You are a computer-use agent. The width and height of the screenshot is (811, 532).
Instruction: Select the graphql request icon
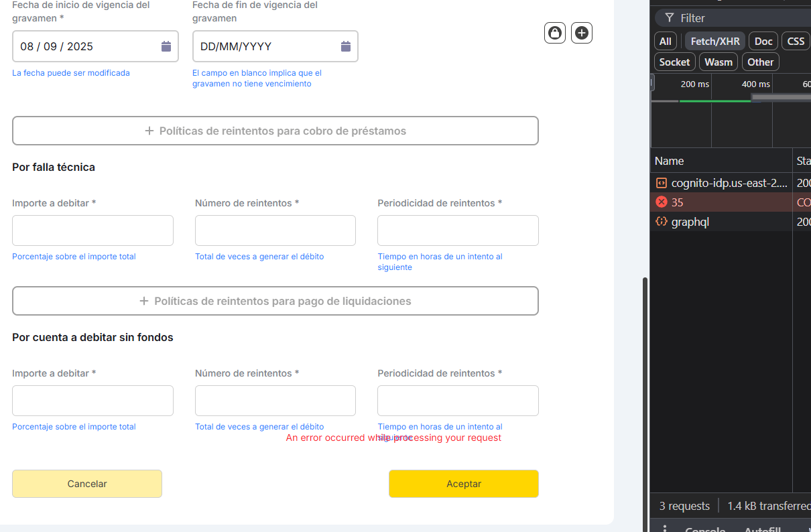(662, 222)
